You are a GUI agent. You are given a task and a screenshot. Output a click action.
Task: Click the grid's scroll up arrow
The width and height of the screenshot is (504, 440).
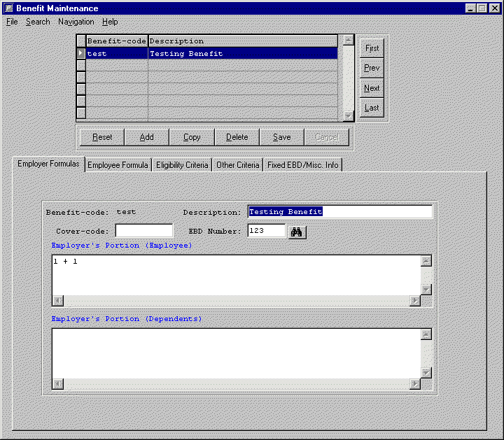coord(348,40)
